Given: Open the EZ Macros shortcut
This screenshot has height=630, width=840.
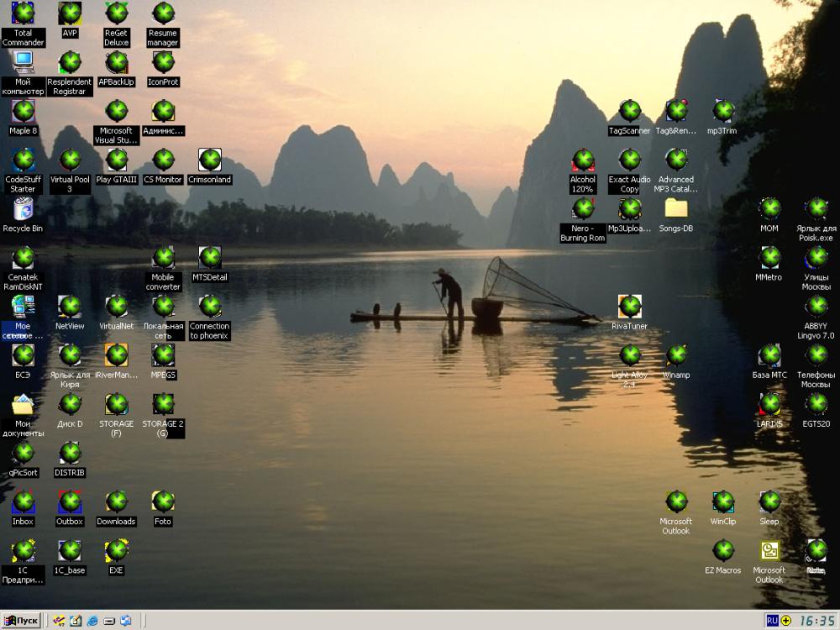Looking at the screenshot, I should (x=722, y=551).
